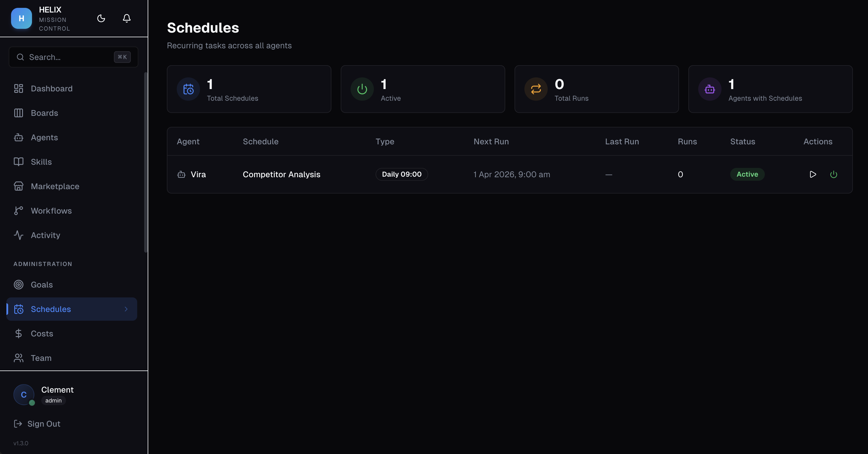The height and width of the screenshot is (454, 868).
Task: Open notifications via the bell icon
Action: pyautogui.click(x=126, y=19)
